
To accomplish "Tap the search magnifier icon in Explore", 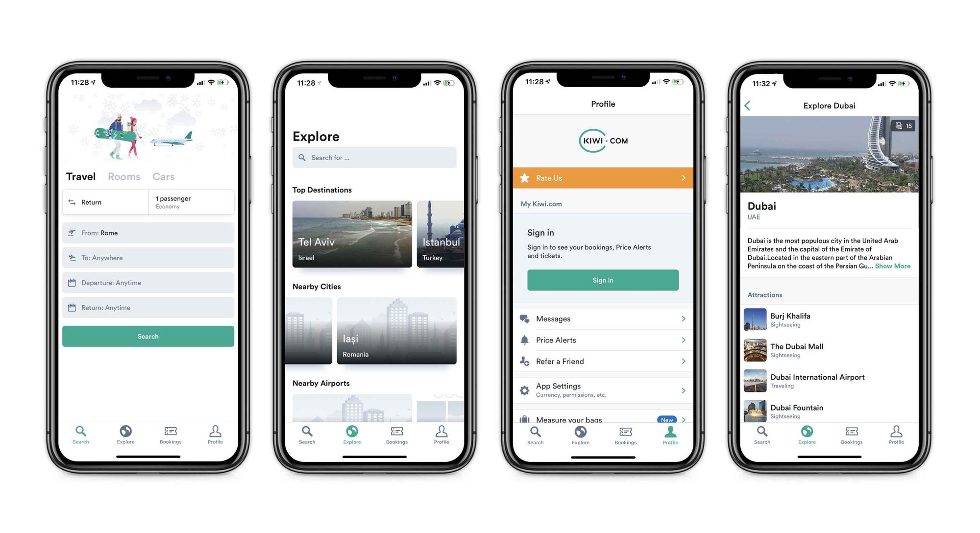I will pyautogui.click(x=304, y=158).
